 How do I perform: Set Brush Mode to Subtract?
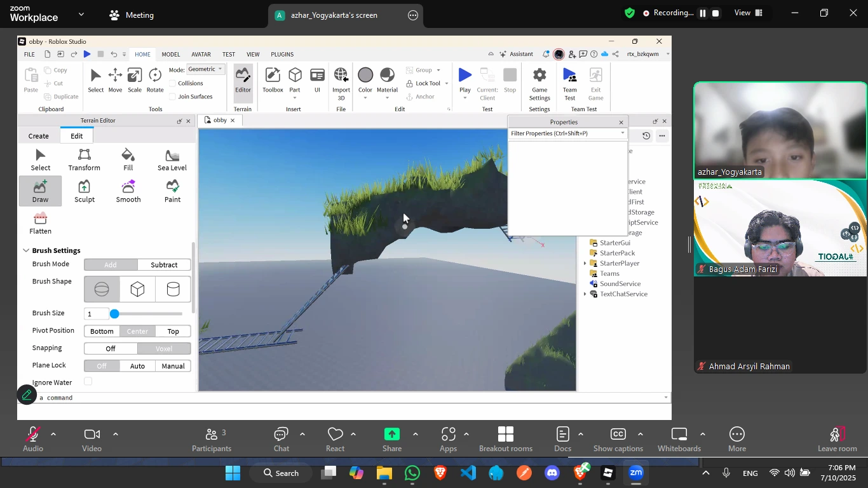pyautogui.click(x=164, y=265)
